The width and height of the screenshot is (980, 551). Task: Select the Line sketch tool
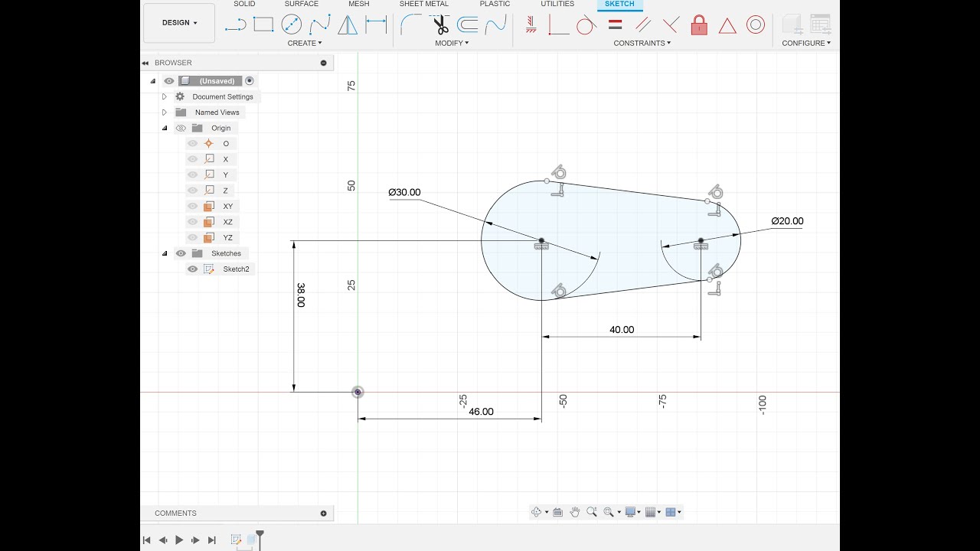click(x=235, y=24)
